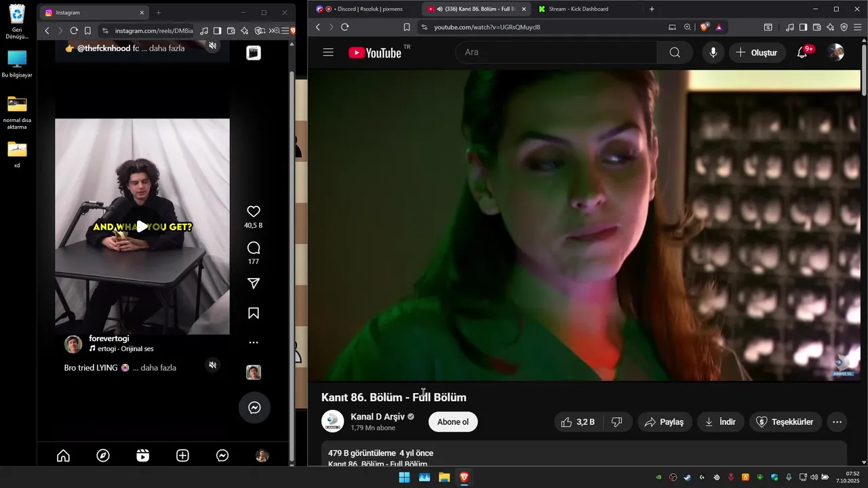
Task: Expand thefcknhood caption with daha fazla
Action: tap(167, 48)
